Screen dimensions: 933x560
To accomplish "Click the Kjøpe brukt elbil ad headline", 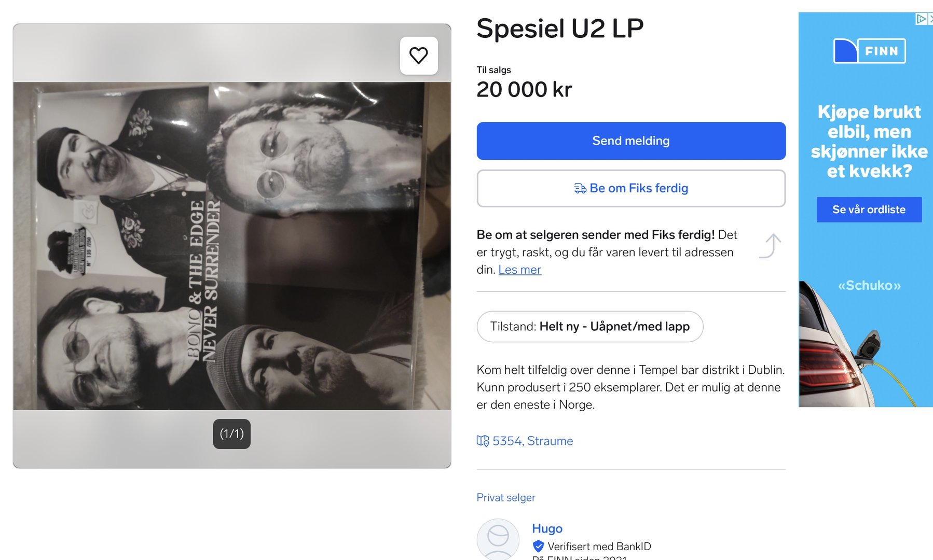I will [869, 141].
